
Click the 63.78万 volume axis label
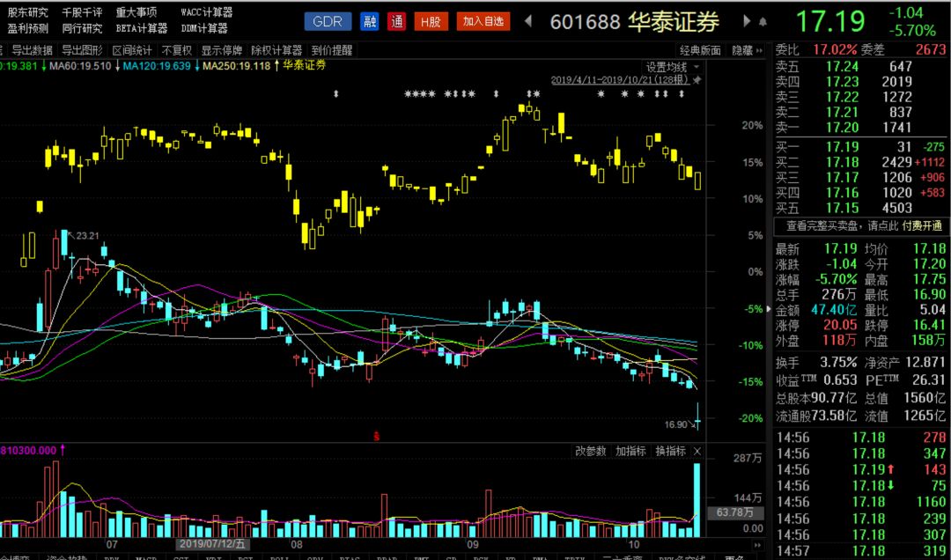click(734, 512)
